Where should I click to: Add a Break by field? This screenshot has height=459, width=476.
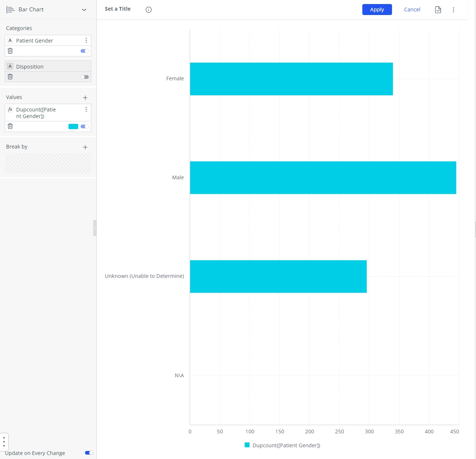coord(85,147)
